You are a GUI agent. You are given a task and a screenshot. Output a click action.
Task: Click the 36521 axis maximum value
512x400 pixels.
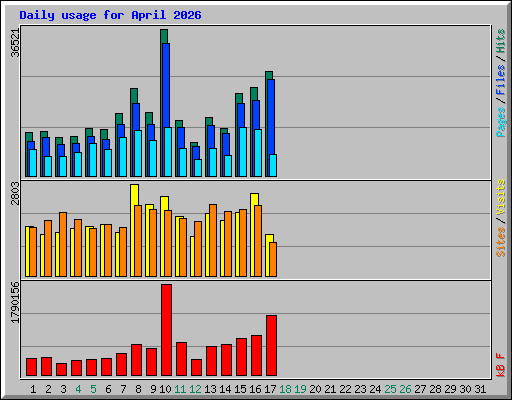[15, 43]
